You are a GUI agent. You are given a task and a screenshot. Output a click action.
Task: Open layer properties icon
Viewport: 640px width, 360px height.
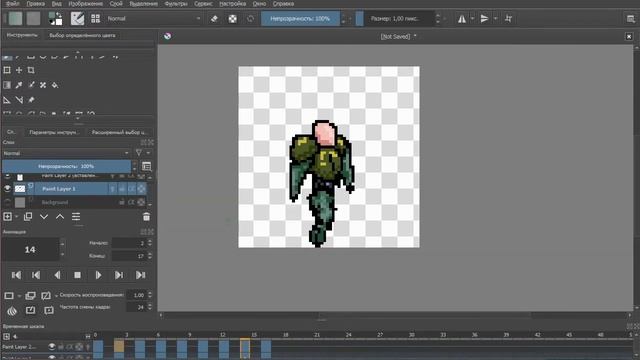pyautogui.click(x=76, y=216)
